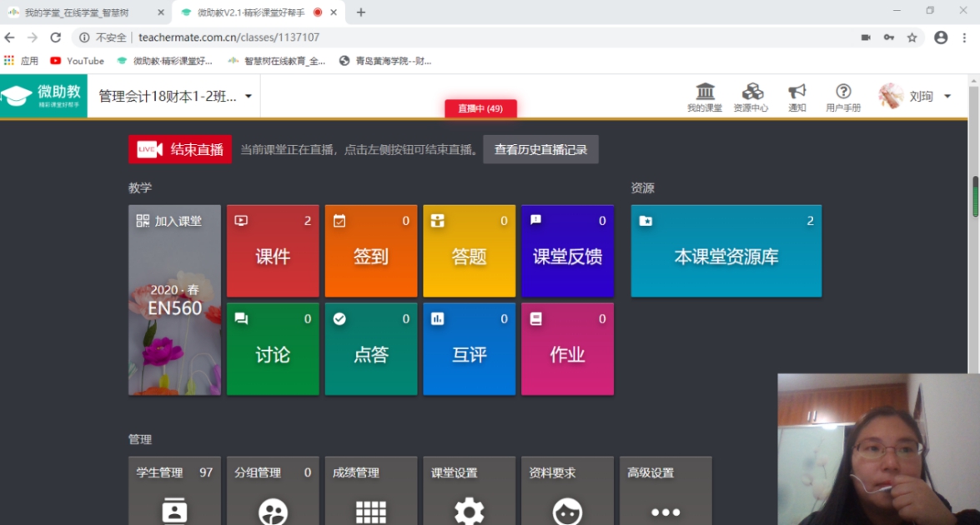Open the green 讨论 tile
This screenshot has width=980, height=525.
click(273, 349)
